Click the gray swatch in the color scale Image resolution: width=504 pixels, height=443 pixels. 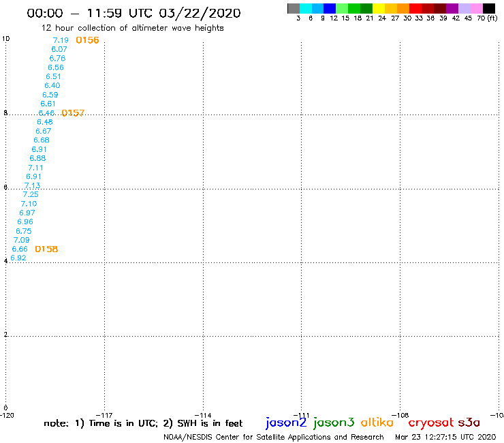coord(294,8)
